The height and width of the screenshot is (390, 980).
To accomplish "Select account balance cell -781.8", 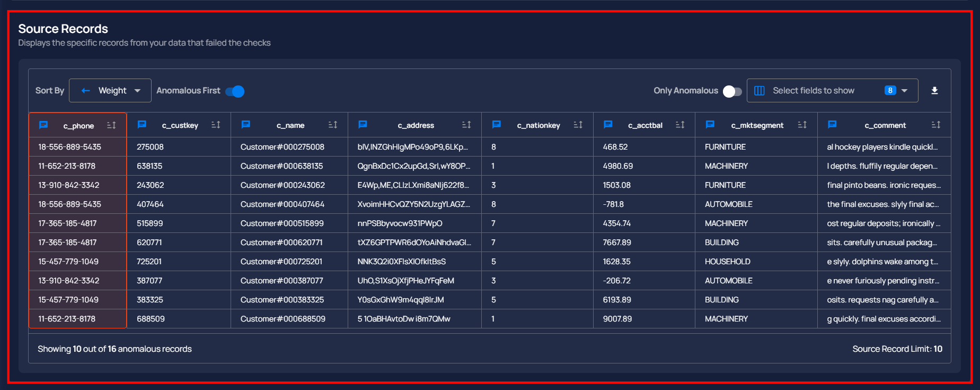I will (x=644, y=204).
